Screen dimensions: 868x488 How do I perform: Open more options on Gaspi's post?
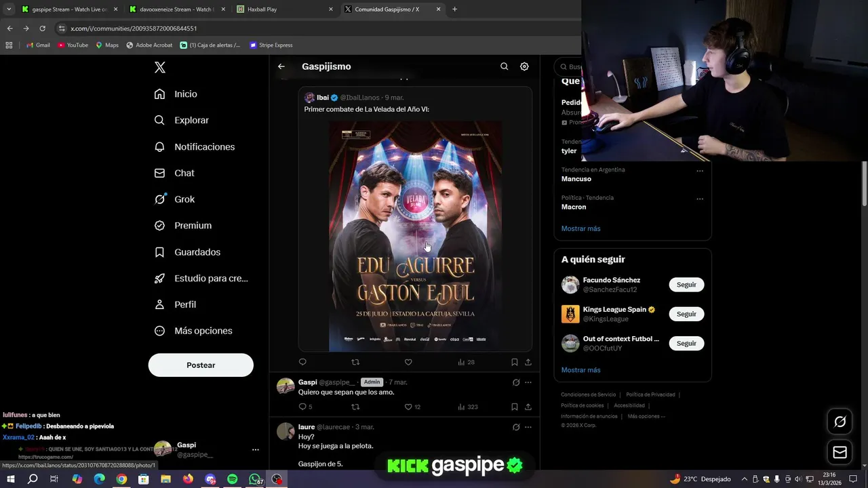(x=528, y=382)
